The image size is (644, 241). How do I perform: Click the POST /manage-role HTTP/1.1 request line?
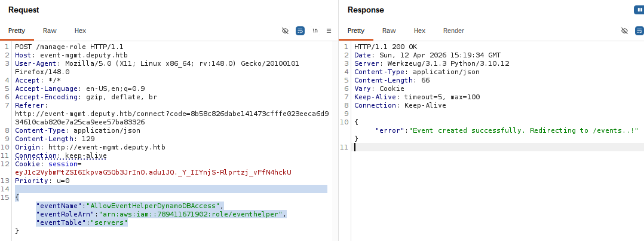(x=69, y=47)
